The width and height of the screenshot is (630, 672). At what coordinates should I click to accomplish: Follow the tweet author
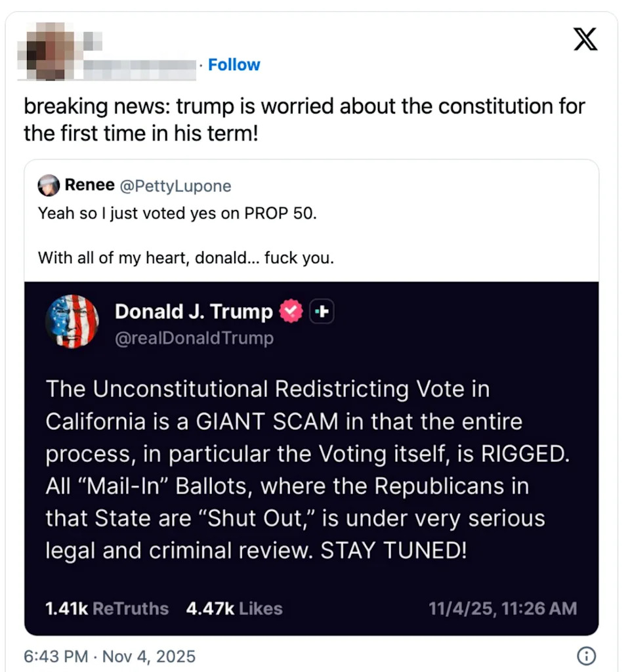234,65
